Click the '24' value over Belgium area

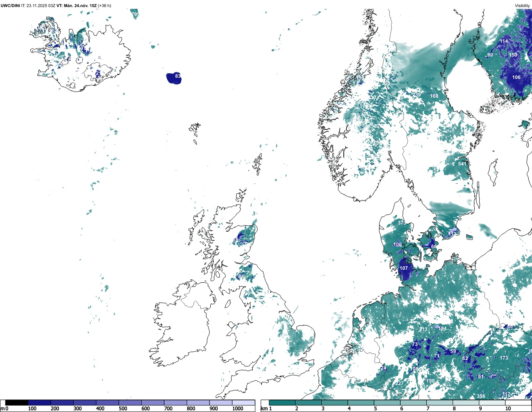point(384,368)
